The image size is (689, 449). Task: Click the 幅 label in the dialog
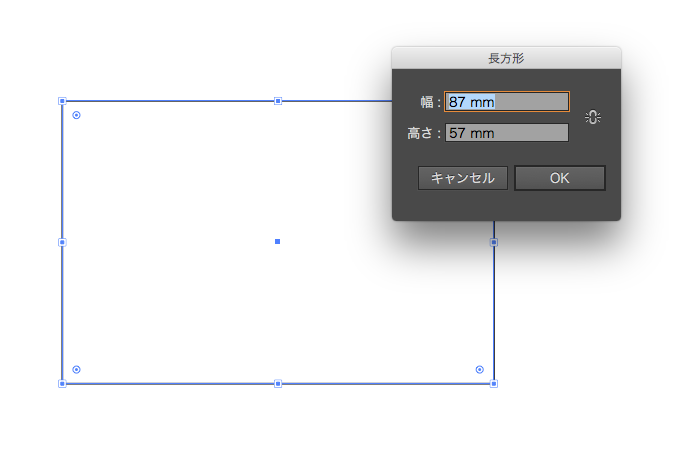coord(427,102)
